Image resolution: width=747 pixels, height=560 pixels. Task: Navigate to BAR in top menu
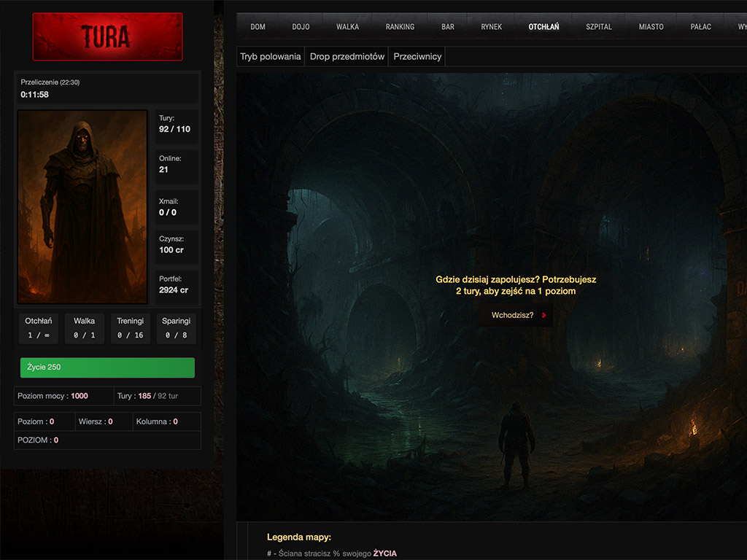point(448,27)
